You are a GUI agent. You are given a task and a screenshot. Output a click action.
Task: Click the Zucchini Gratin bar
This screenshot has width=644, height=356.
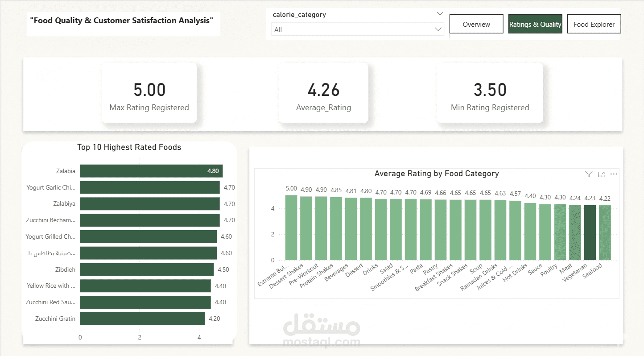[x=142, y=319]
